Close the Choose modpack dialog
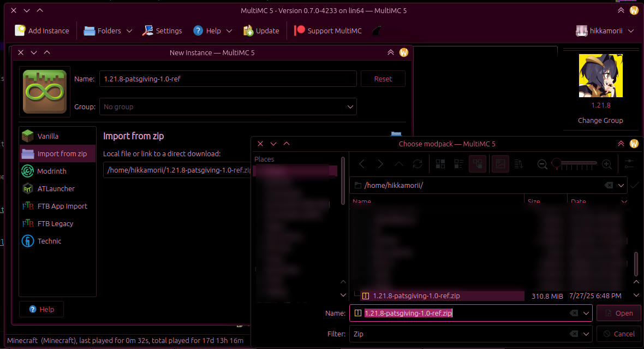Screen dimensions: 644x349 (260, 144)
